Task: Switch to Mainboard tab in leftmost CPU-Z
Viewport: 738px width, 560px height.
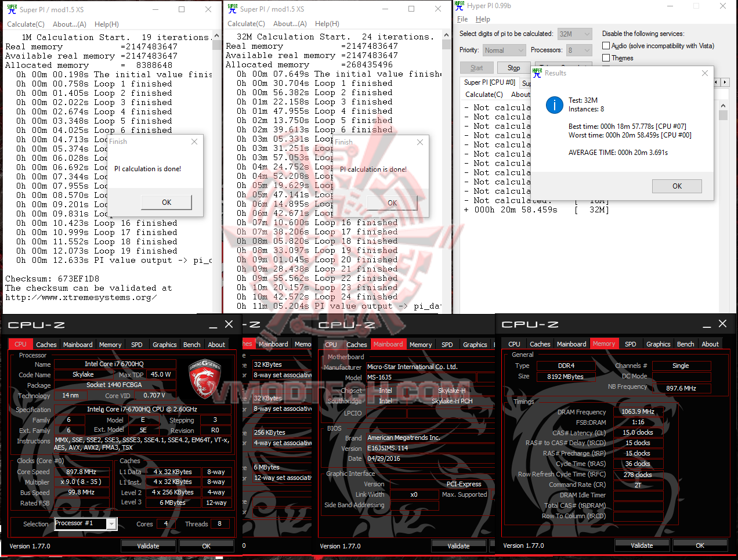Action: tap(78, 345)
